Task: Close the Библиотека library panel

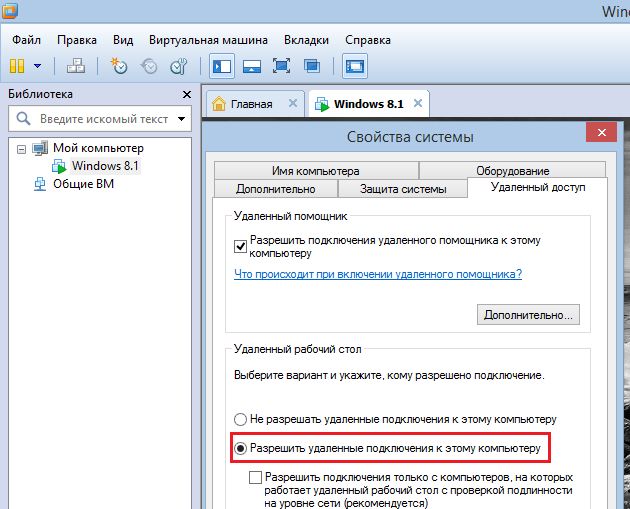Action: pos(186,94)
